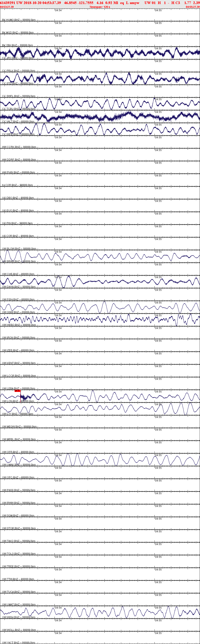Select the CC JRO BHZ trace label
This screenshot has height=644, width=200.
[18, 58]
